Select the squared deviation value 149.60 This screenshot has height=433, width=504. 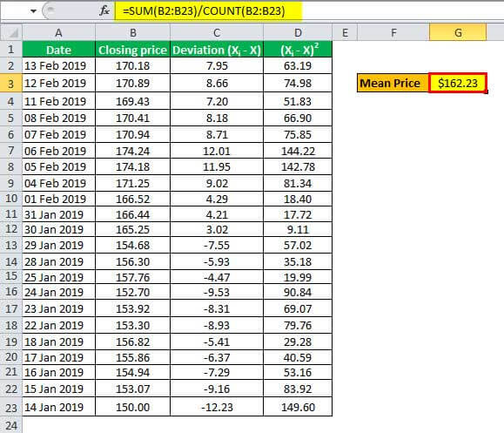pos(298,407)
